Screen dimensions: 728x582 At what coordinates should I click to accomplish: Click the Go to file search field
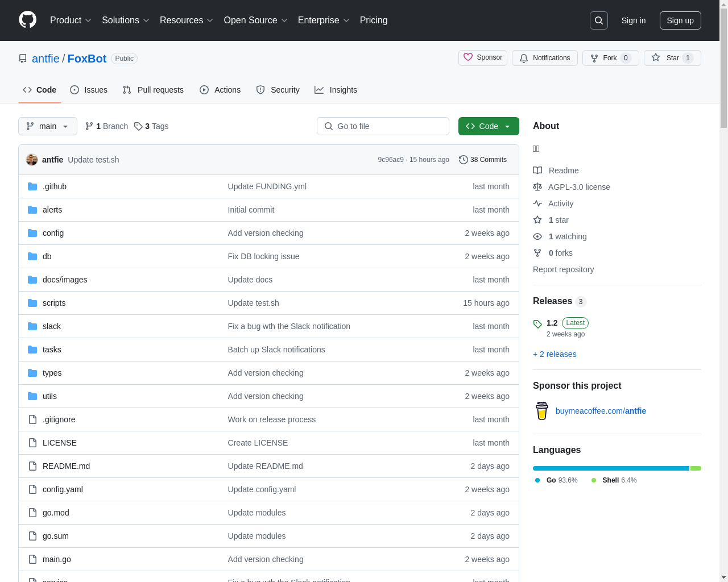[x=383, y=126]
